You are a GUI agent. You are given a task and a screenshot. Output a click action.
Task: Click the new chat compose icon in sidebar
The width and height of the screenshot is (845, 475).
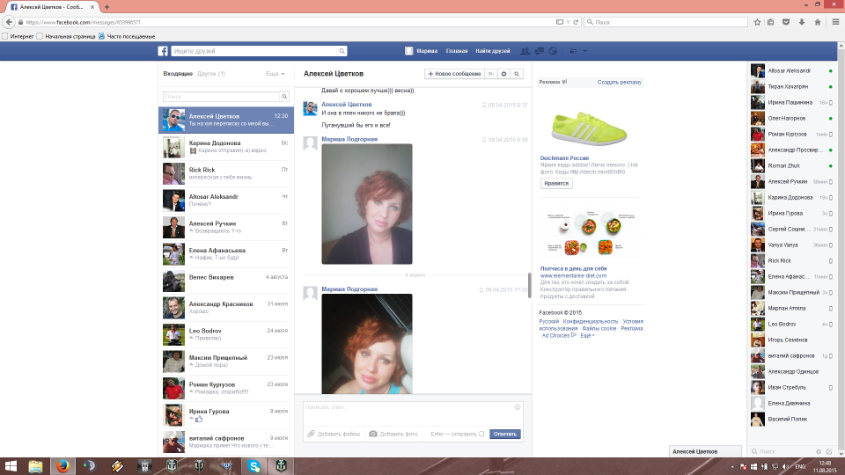pyautogui.click(x=829, y=451)
